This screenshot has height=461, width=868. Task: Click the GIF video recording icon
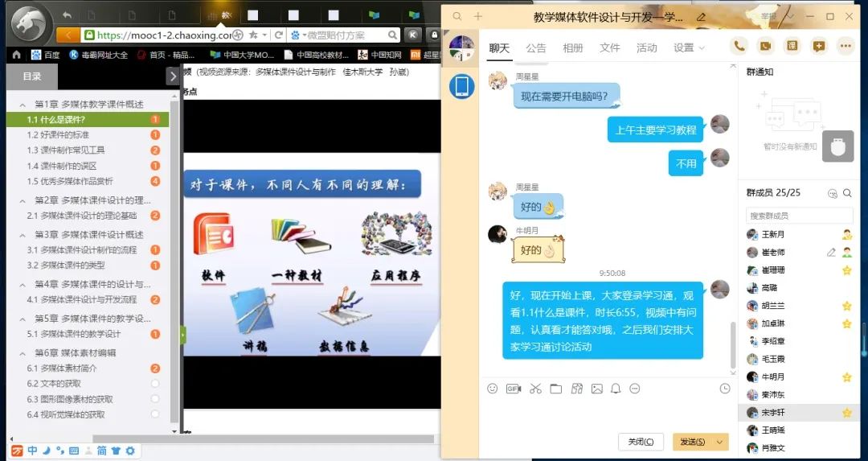[514, 389]
